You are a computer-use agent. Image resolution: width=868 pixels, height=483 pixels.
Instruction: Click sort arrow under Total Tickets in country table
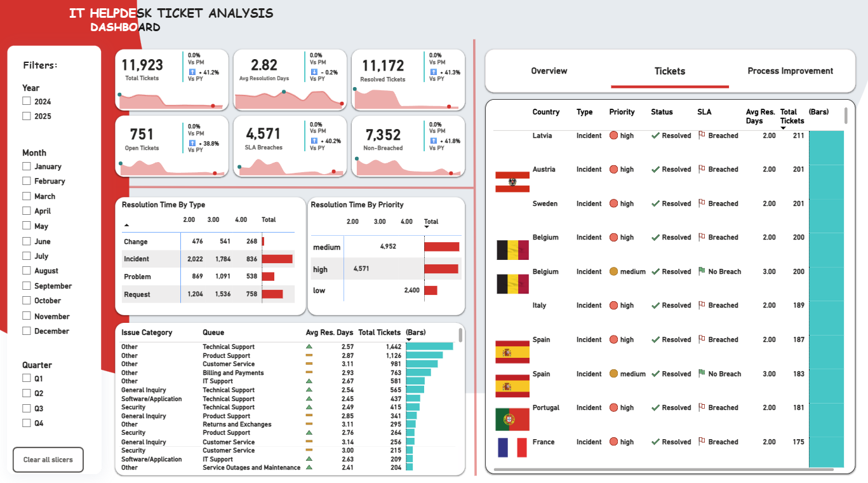[783, 128]
